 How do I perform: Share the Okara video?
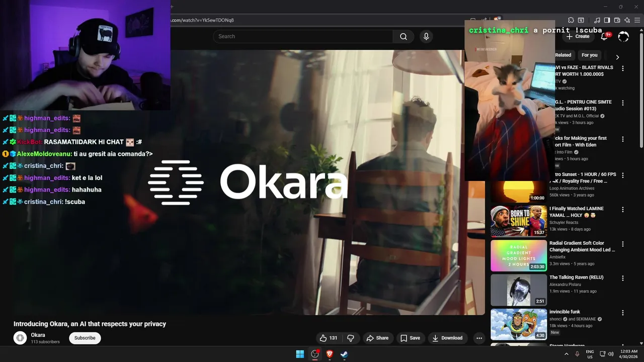pos(377,338)
